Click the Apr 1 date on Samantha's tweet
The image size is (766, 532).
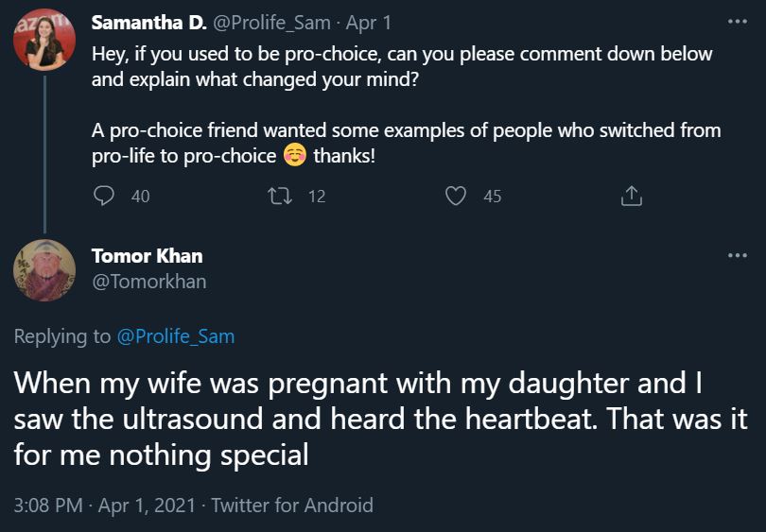pos(378,22)
